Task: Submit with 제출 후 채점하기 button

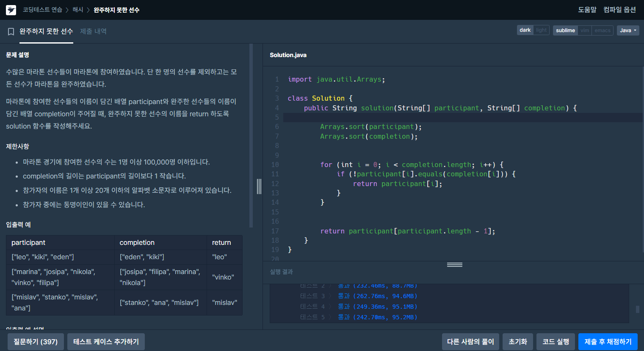Action: point(608,342)
